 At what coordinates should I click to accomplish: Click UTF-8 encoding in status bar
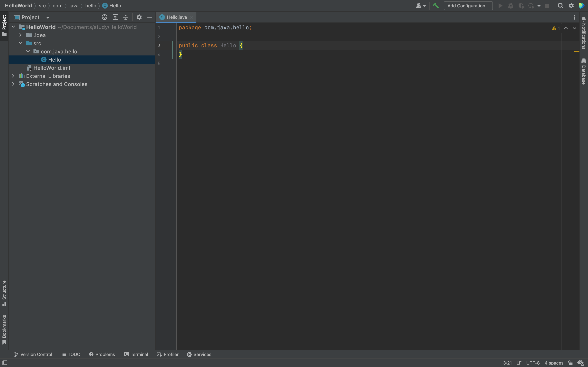533,363
